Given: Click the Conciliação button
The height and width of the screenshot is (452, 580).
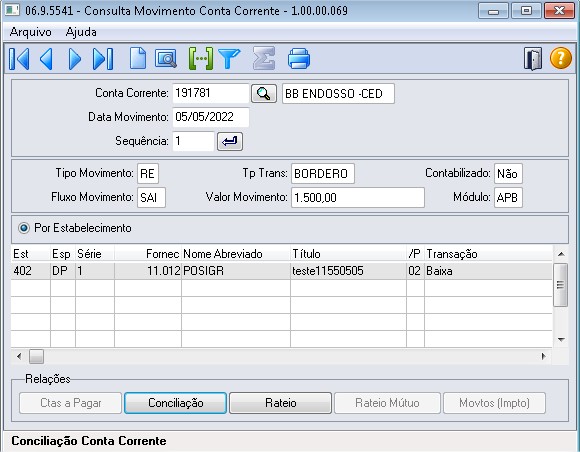Looking at the screenshot, I should pyautogui.click(x=175, y=403).
